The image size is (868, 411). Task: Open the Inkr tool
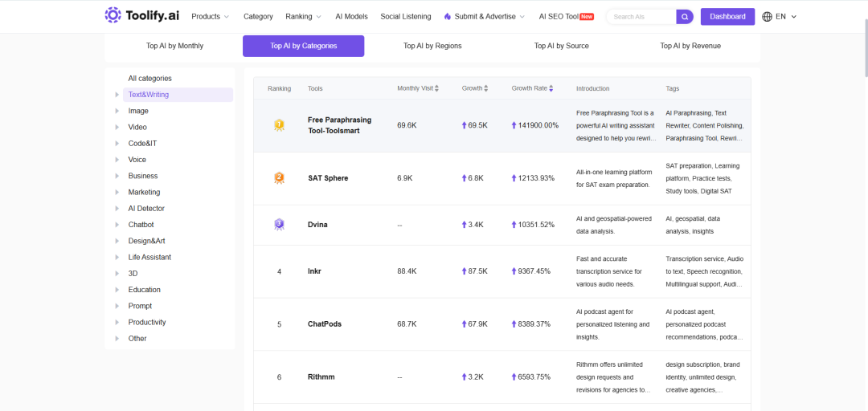(314, 271)
